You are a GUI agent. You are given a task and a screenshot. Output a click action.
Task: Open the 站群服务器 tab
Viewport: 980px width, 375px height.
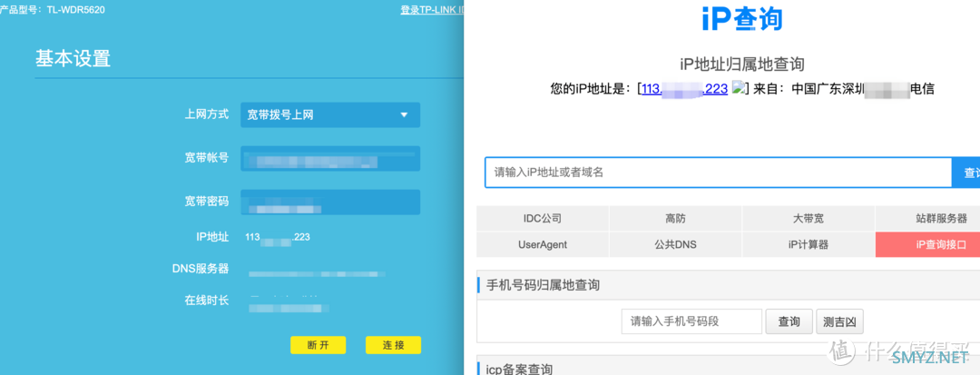[x=928, y=218]
